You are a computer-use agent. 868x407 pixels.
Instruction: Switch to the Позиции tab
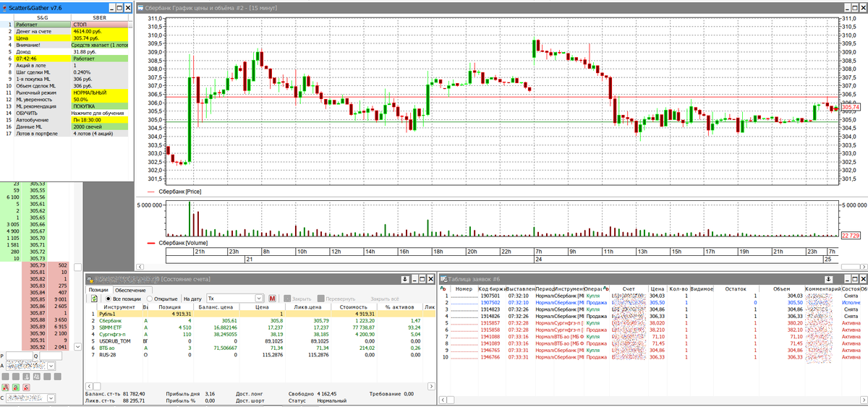tap(98, 289)
